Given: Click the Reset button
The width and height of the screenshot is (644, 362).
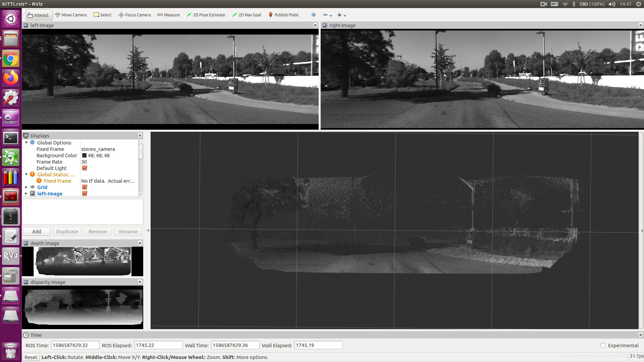Looking at the screenshot, I should [31, 357].
